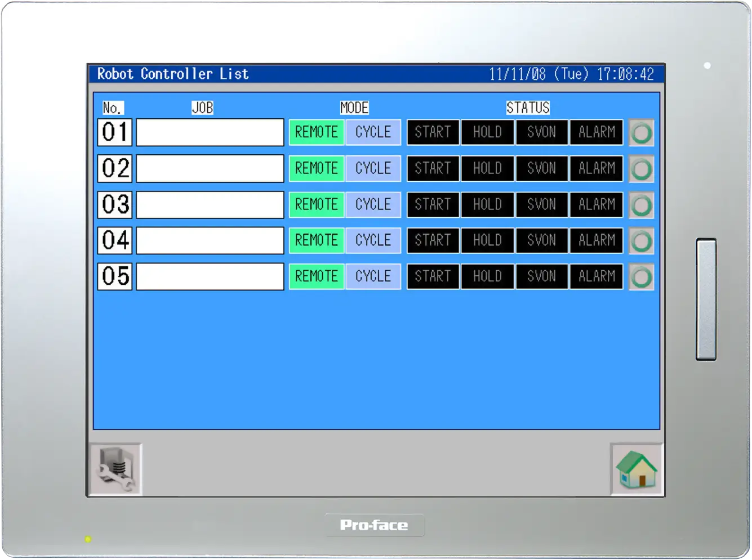752x560 pixels.
Task: Toggle REMOTE mode for robot 03
Action: (317, 204)
